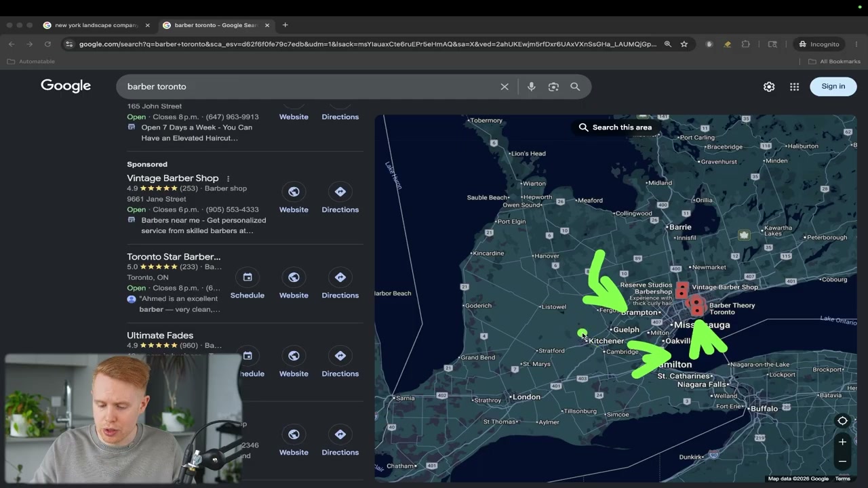Switch to new york landscape company tab
This screenshot has height=488, width=868.
click(x=96, y=25)
